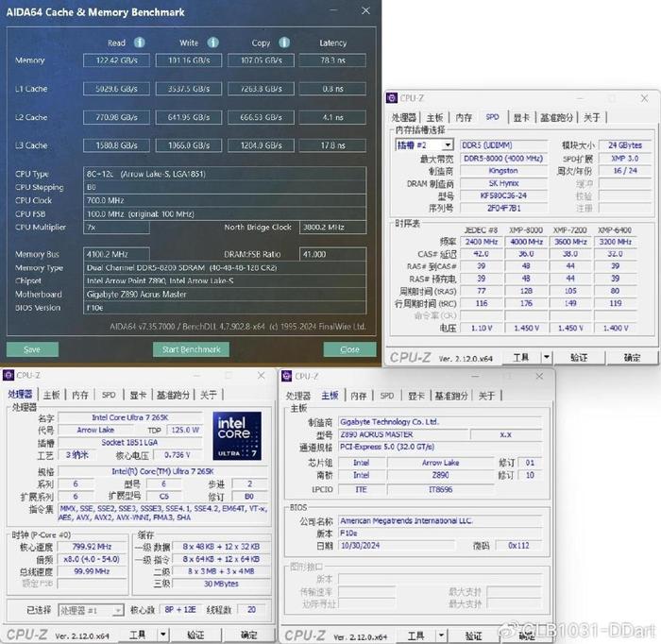The width and height of the screenshot is (661, 644).
Task: Save the AIDA64 benchmark results
Action: (32, 349)
